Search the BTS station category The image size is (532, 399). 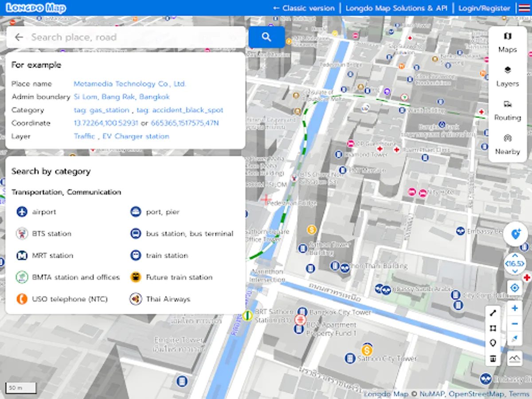pos(44,234)
